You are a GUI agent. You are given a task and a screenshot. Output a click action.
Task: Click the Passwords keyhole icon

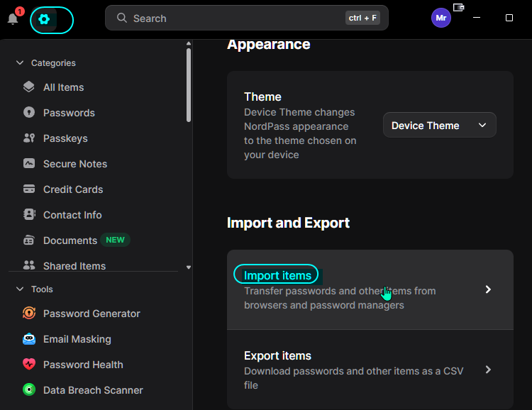point(29,112)
